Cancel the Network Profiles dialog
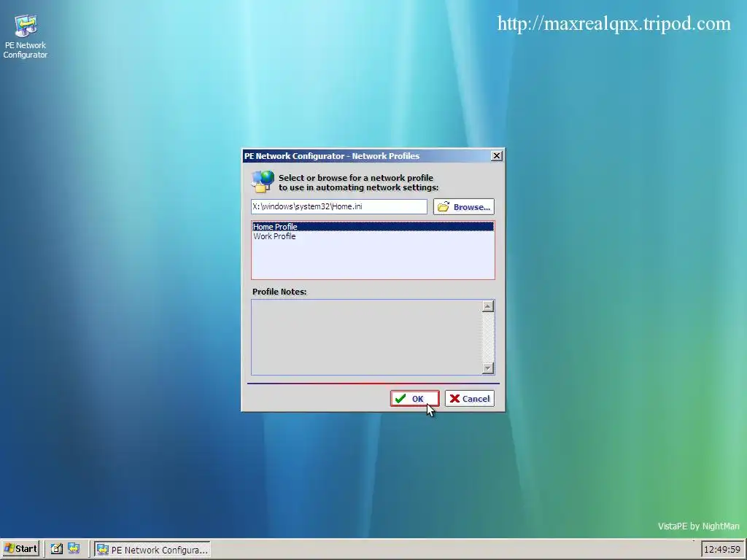The height and width of the screenshot is (560, 747). point(470,399)
